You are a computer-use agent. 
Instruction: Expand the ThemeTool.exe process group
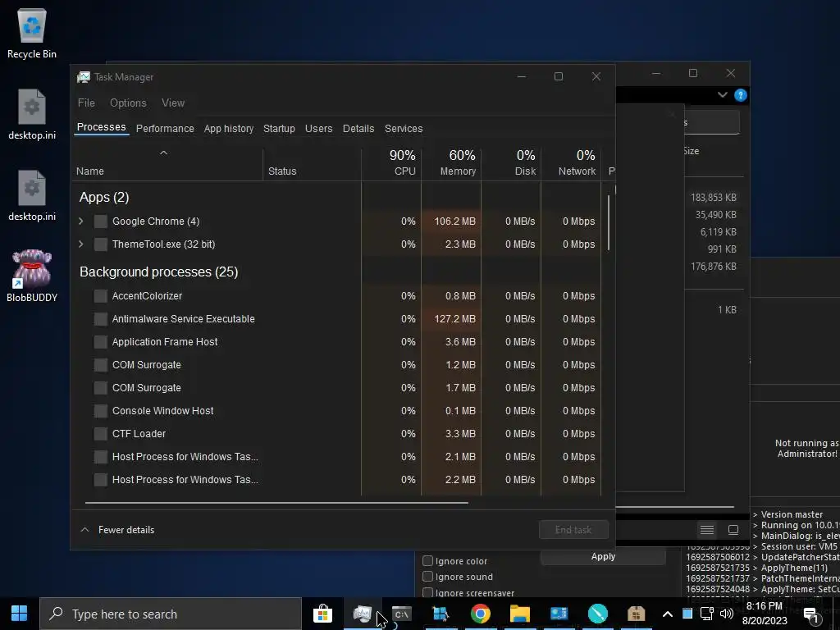(81, 244)
